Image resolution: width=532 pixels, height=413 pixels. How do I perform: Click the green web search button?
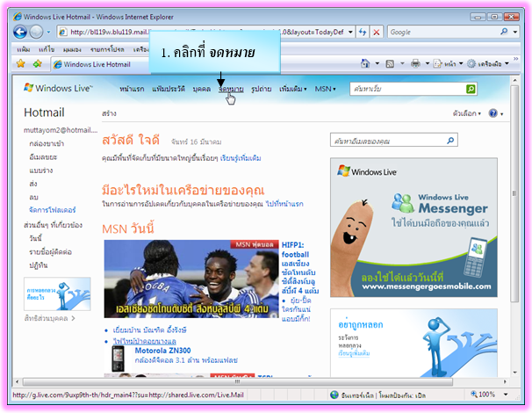pyautogui.click(x=471, y=89)
